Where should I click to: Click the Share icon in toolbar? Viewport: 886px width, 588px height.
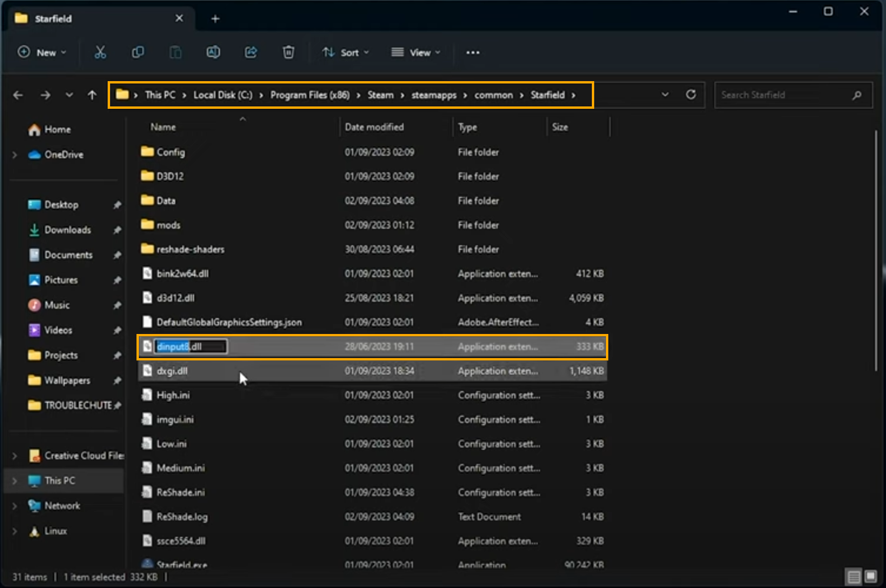(251, 52)
